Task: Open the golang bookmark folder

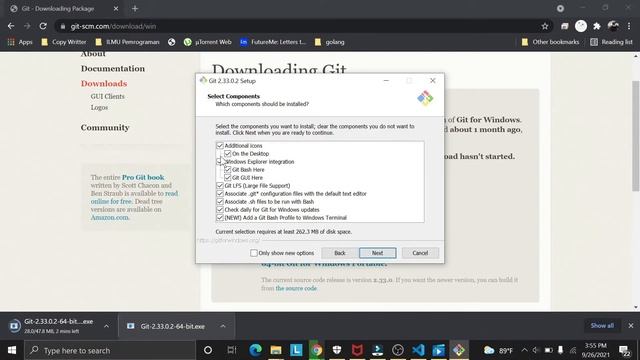Action: point(329,42)
